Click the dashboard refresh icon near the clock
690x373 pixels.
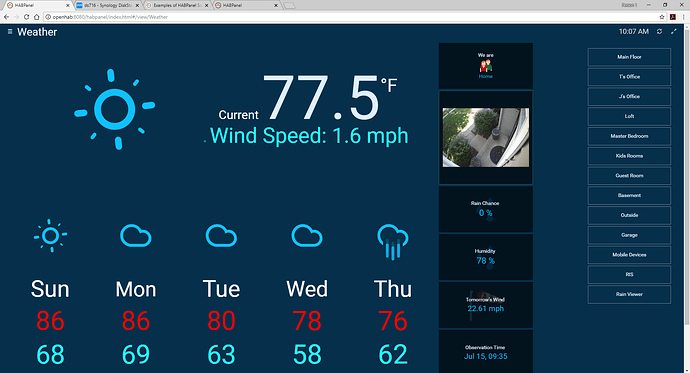click(659, 32)
